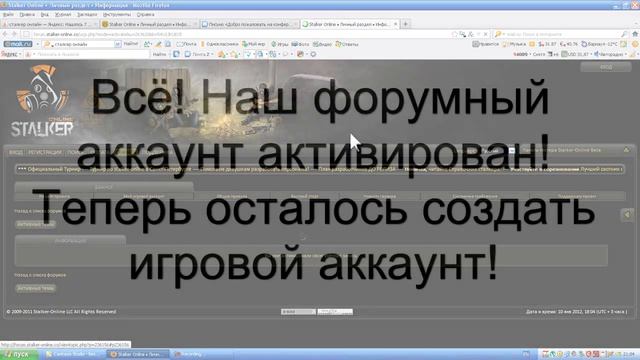
Task: Click the upper 'Активные темы' button
Action: point(36,224)
